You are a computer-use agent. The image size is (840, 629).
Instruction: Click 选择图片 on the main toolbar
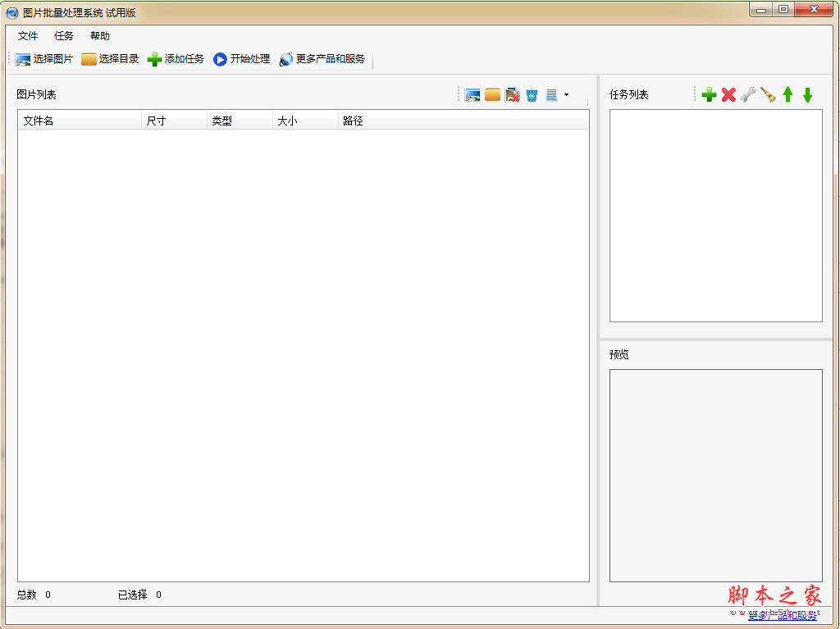(x=41, y=58)
